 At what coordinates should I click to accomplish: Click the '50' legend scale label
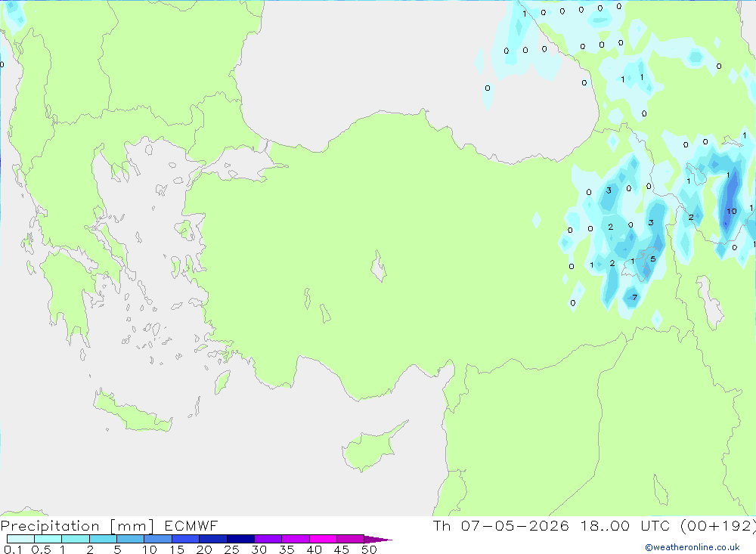click(369, 549)
